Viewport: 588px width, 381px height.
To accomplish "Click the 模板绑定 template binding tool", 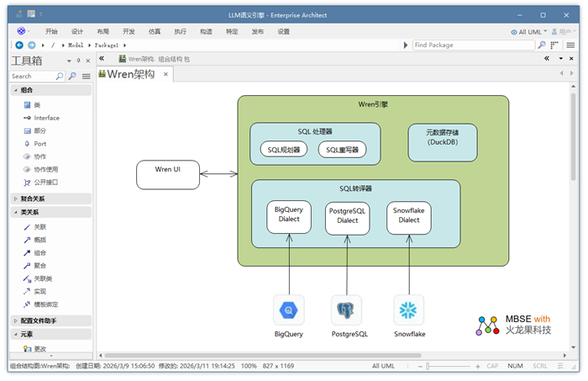I will pyautogui.click(x=45, y=304).
